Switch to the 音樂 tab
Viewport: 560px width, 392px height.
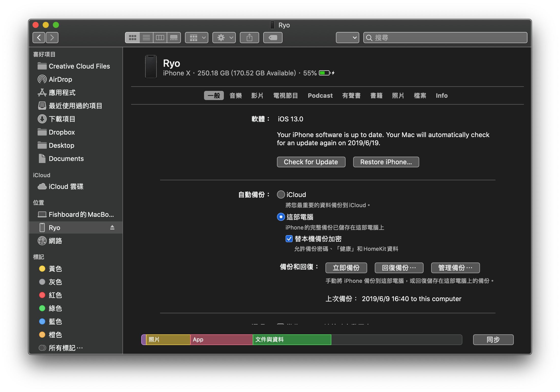coord(236,95)
